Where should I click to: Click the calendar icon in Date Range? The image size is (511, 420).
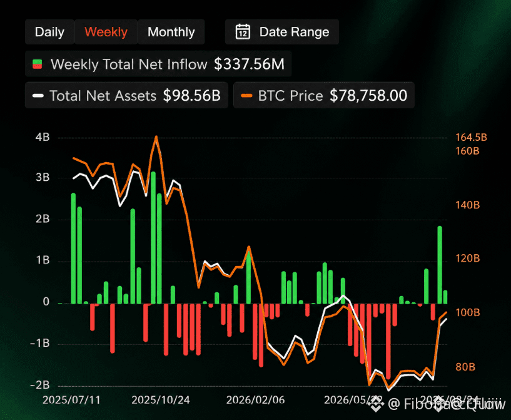[x=243, y=32]
